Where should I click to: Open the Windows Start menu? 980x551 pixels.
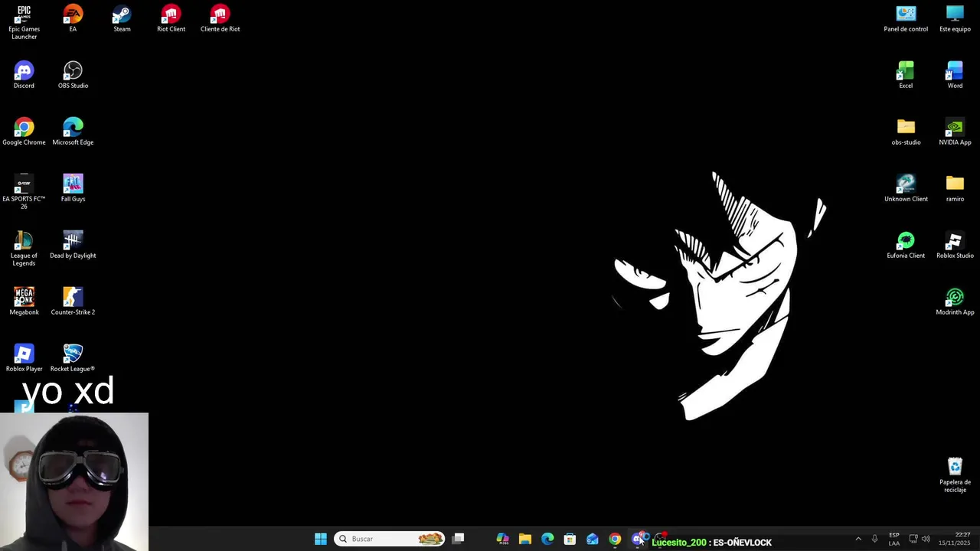tap(321, 539)
